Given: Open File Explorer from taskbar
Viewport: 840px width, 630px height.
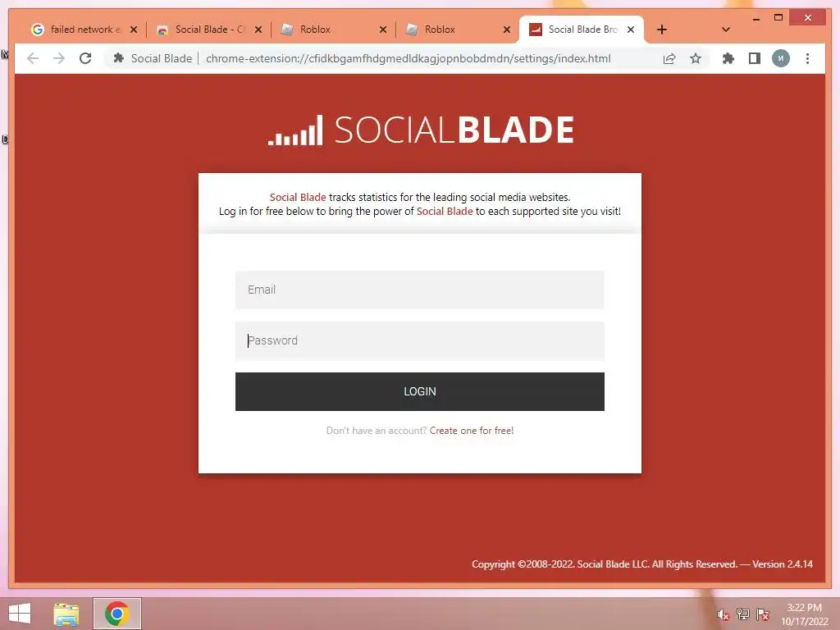Looking at the screenshot, I should (x=66, y=614).
